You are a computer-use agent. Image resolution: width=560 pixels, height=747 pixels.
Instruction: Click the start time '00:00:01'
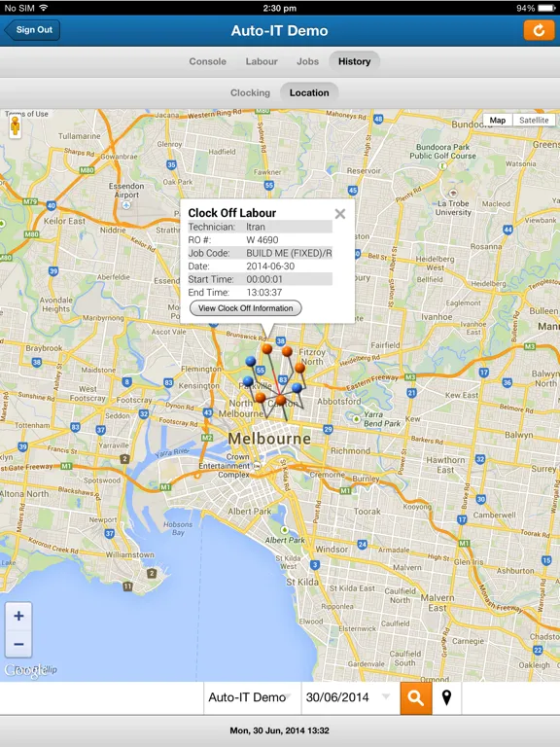264,279
